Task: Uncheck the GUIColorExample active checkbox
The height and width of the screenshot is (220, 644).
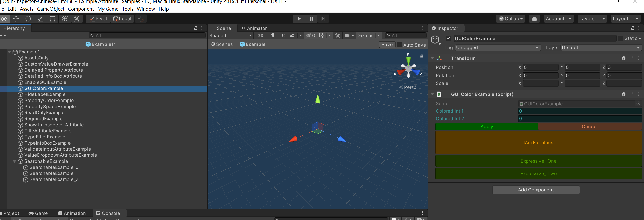Action: pos(449,38)
